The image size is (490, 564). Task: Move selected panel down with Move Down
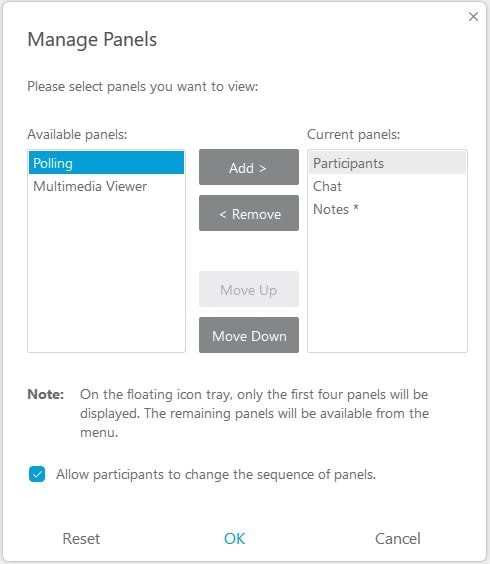pos(249,335)
